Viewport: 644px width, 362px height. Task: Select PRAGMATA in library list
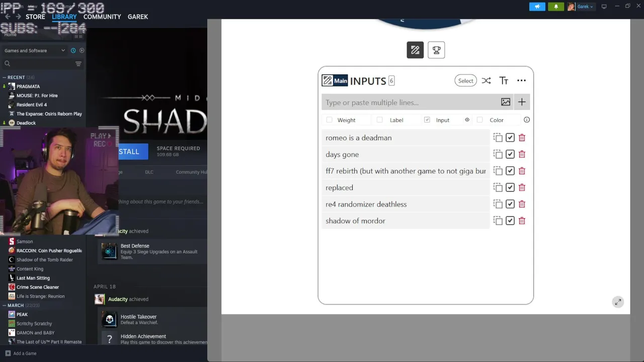point(28,86)
